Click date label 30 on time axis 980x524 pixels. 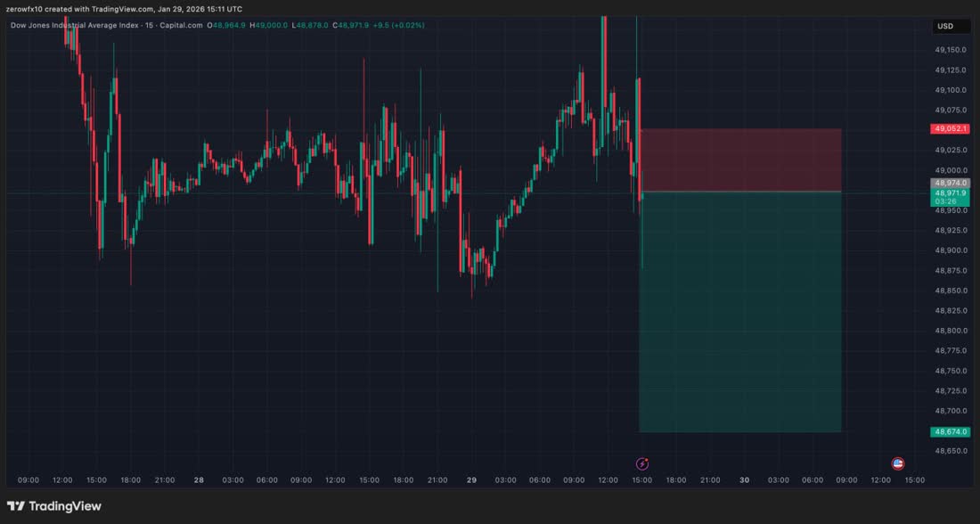(745, 480)
